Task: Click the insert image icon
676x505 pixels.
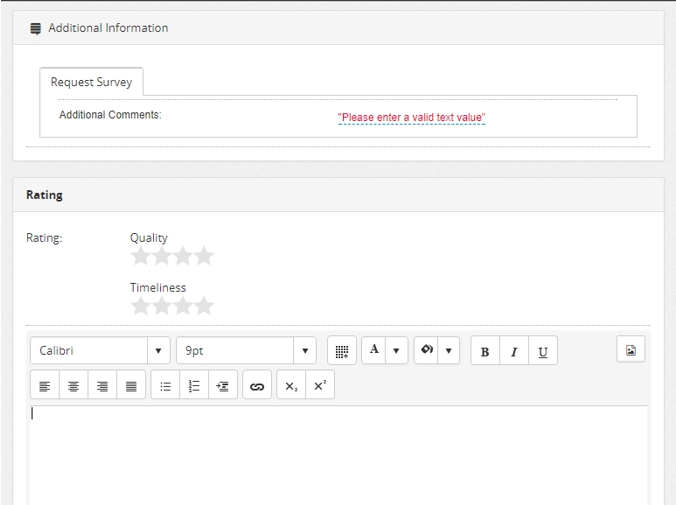Action: 631,350
